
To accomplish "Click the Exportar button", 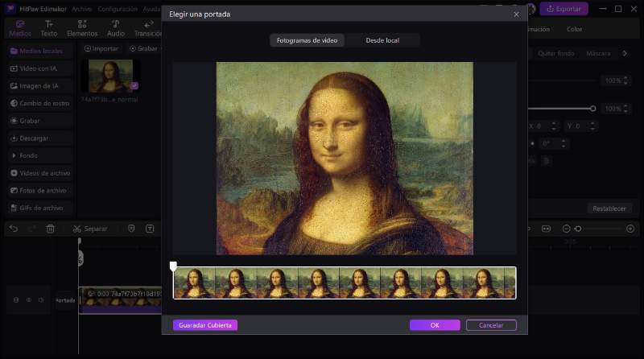I will pyautogui.click(x=564, y=9).
